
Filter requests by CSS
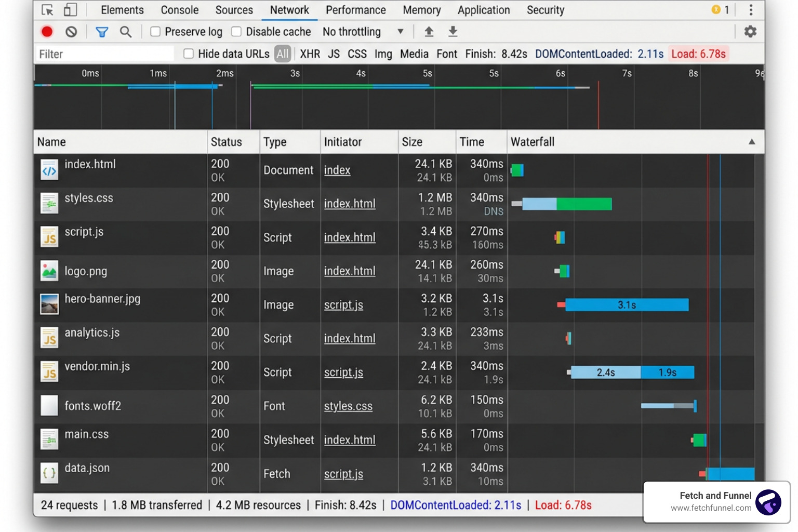click(357, 54)
